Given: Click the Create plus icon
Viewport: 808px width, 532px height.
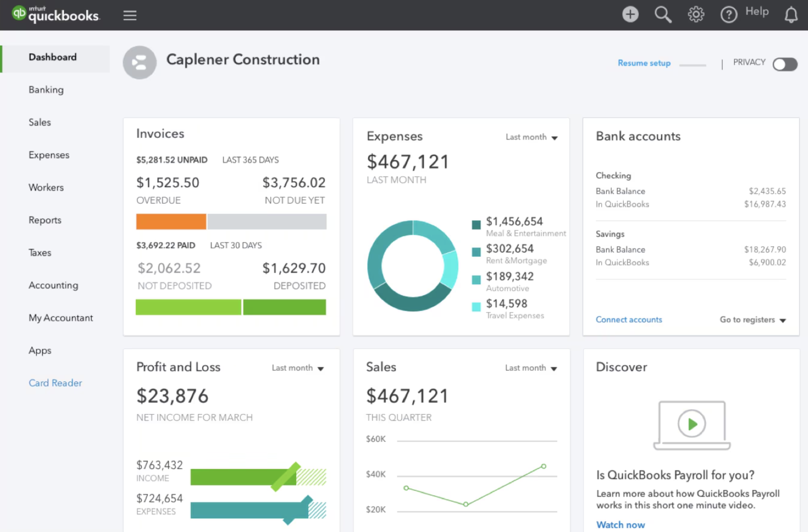Looking at the screenshot, I should point(630,14).
